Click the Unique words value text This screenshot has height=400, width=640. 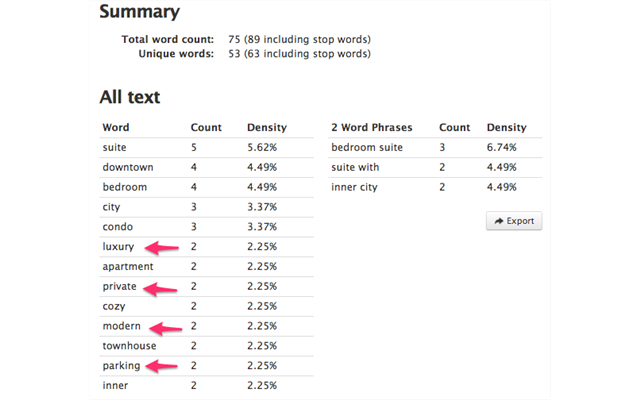(299, 53)
